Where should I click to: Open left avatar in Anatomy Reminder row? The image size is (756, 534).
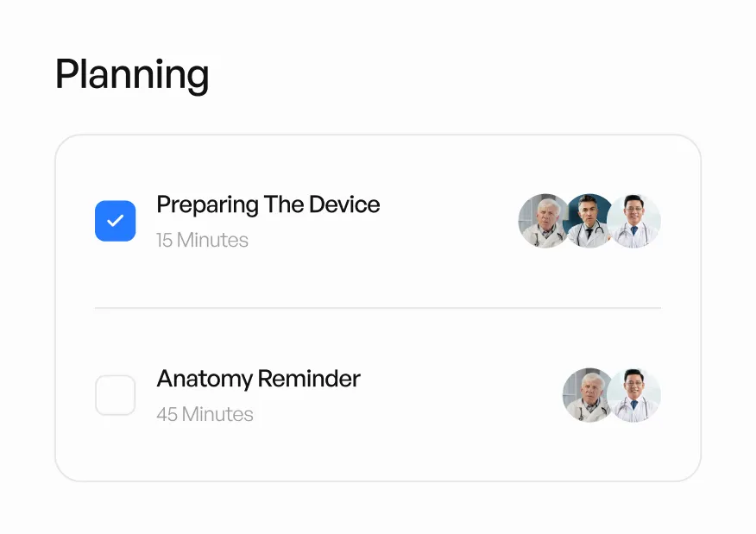[x=586, y=395]
